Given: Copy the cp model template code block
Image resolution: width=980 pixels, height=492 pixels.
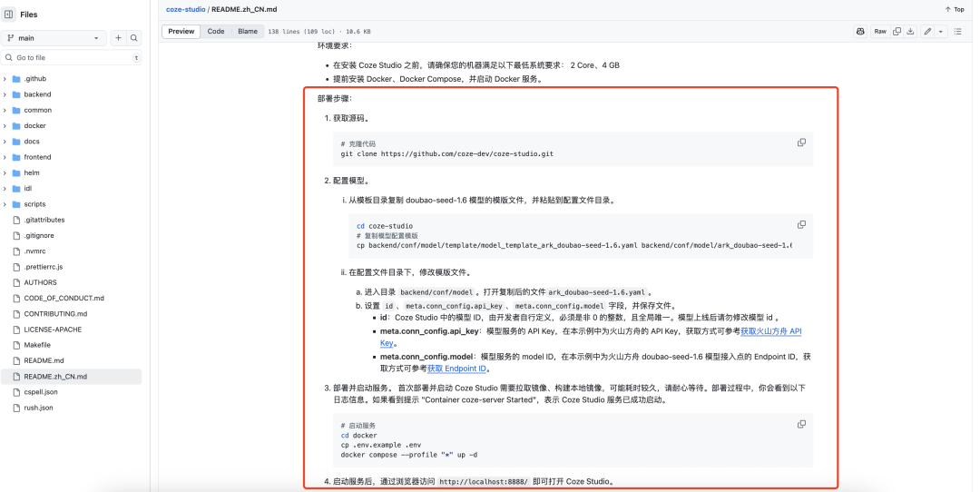Looking at the screenshot, I should tap(801, 224).
